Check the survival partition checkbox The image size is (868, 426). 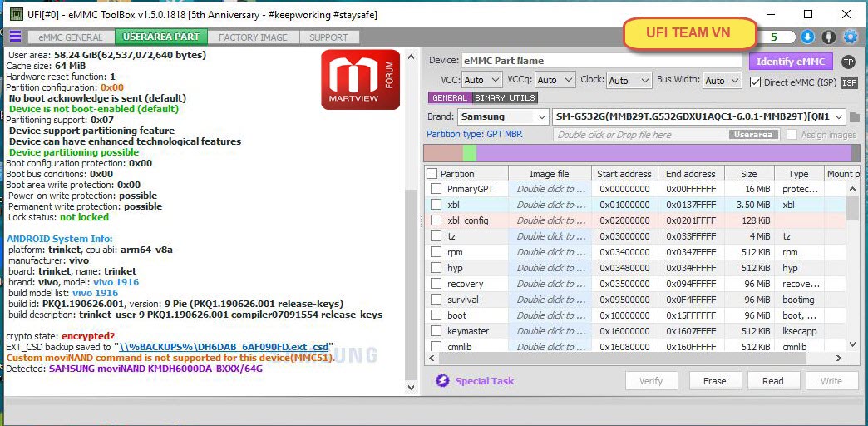(436, 300)
